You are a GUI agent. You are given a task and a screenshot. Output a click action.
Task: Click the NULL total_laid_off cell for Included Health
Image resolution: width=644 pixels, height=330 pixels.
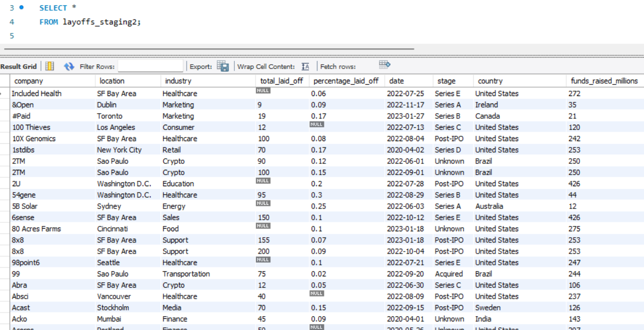[282, 93]
